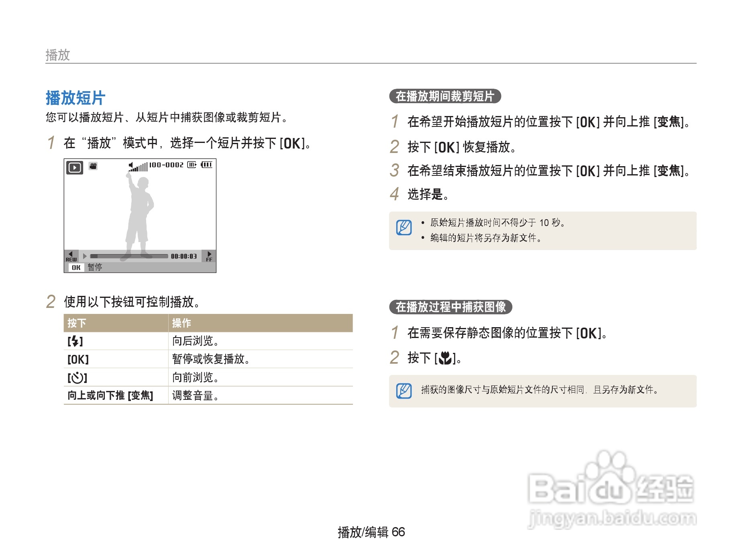
Task: Click the 播放 header at page top
Action: (58, 55)
